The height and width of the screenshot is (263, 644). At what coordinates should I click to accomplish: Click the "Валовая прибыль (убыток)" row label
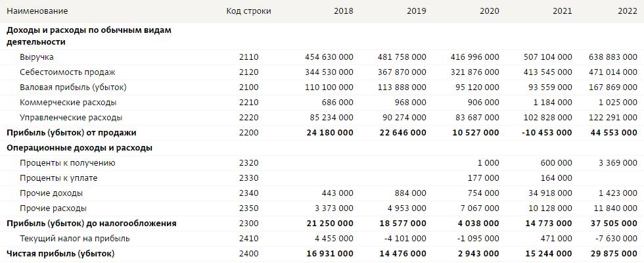[73, 87]
